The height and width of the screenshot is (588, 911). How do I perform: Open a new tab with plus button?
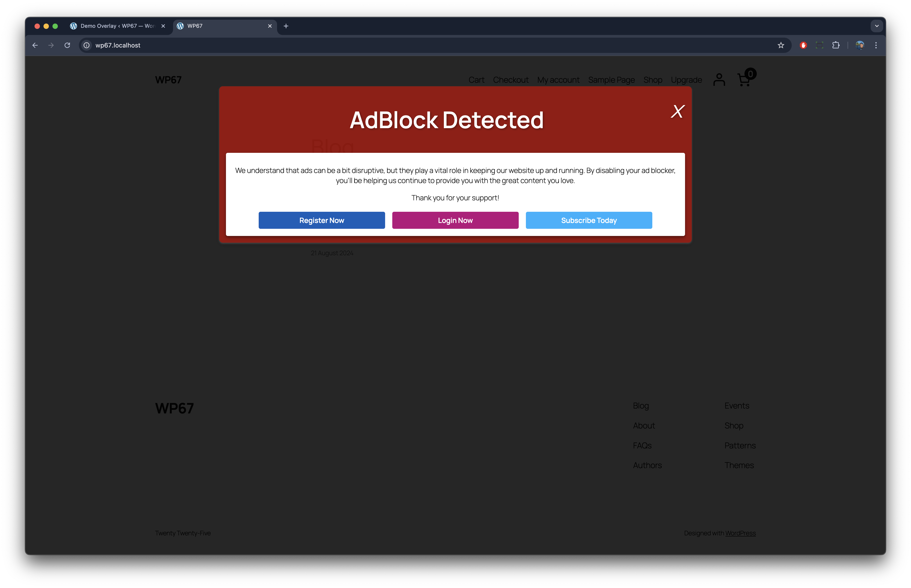286,26
